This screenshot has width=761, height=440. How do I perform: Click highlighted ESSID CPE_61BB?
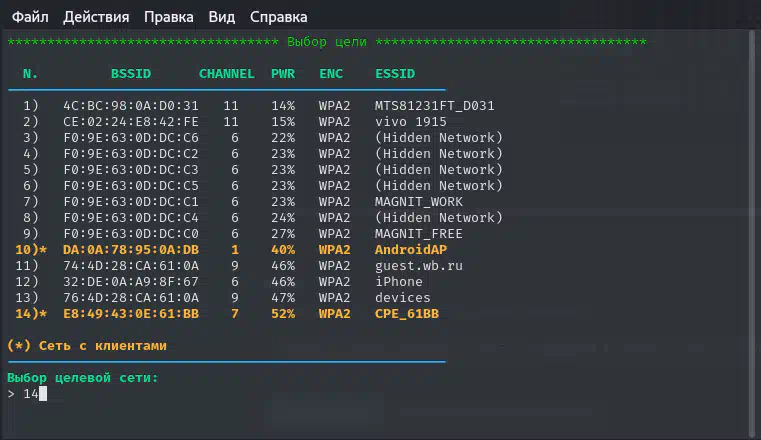407,314
